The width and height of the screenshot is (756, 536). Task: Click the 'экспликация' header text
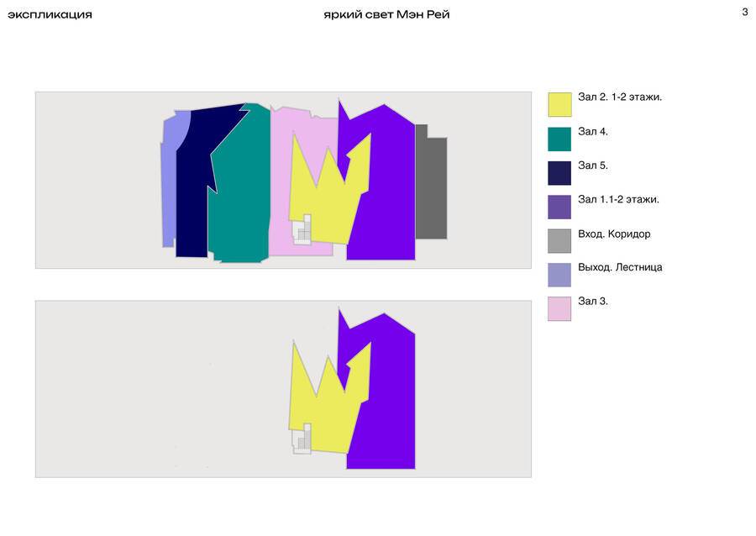click(x=50, y=14)
